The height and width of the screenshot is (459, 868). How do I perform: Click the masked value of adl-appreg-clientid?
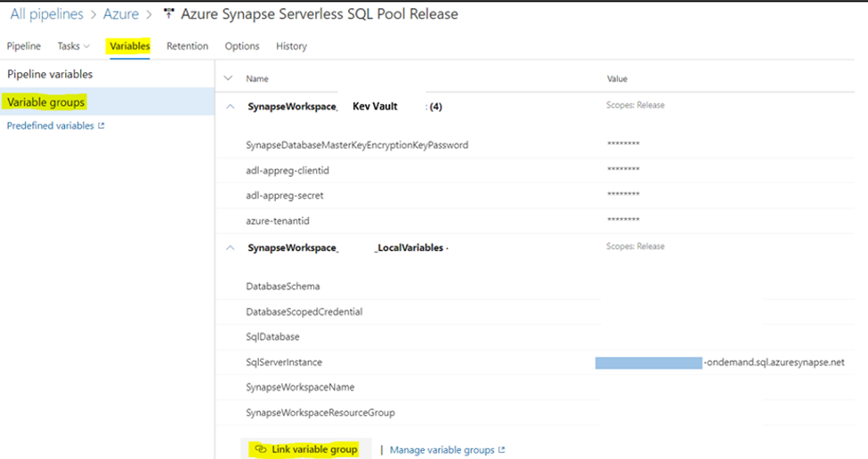pyautogui.click(x=623, y=170)
